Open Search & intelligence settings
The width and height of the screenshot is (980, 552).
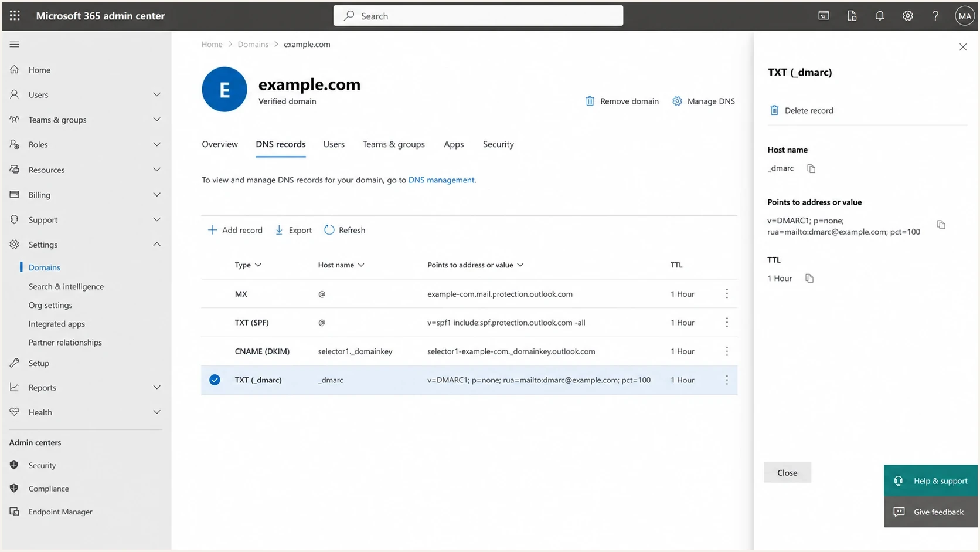click(66, 286)
